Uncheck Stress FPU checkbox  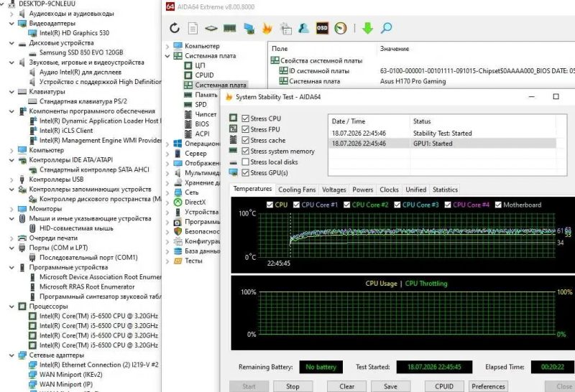[x=245, y=129]
